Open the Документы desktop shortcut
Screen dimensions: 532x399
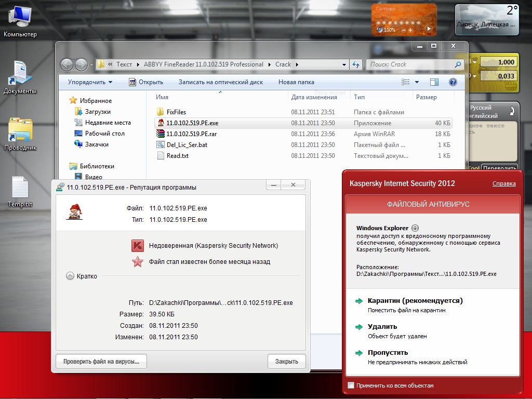[20, 77]
